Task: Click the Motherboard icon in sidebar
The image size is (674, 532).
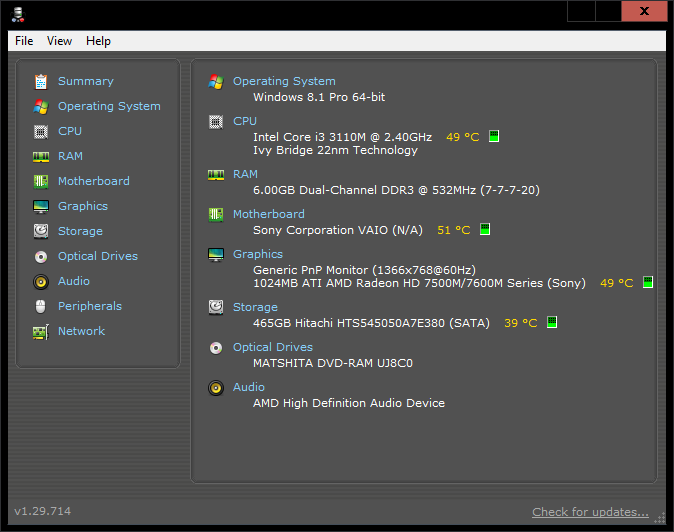Action: pos(41,181)
